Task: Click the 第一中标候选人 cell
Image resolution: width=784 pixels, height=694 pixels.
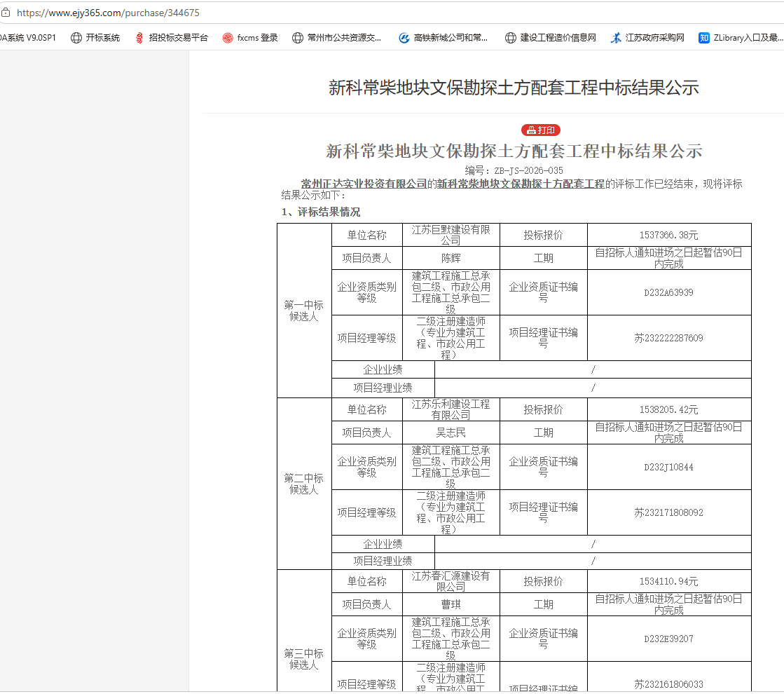Action: point(304,311)
